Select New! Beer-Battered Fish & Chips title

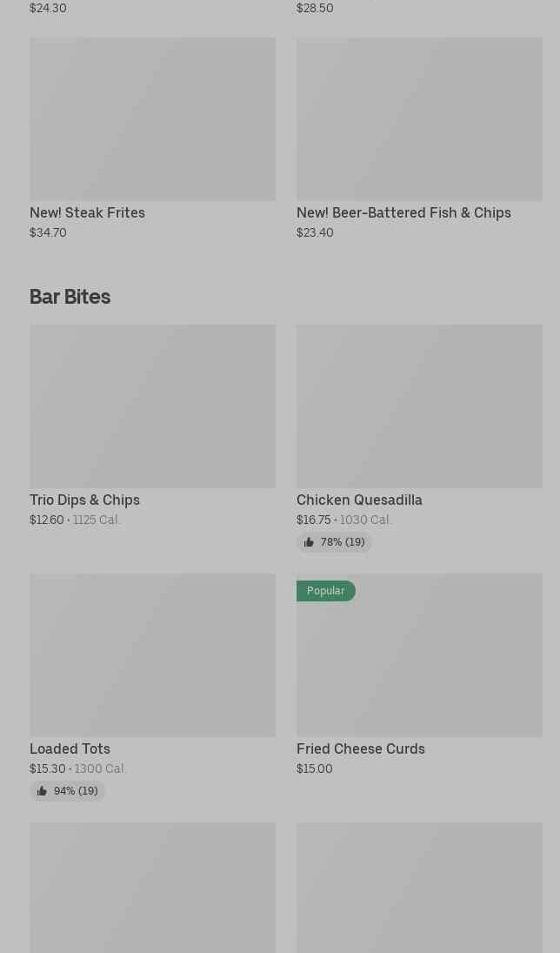point(403,212)
